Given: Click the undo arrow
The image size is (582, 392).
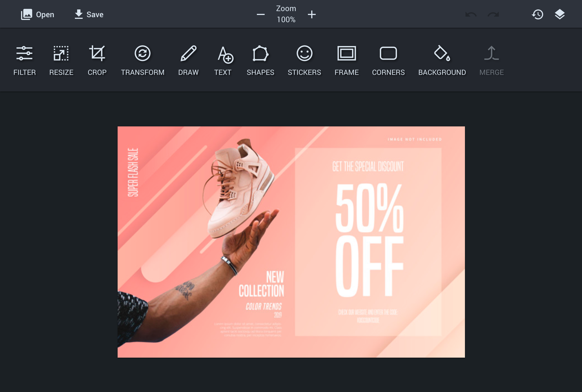Looking at the screenshot, I should [471, 14].
